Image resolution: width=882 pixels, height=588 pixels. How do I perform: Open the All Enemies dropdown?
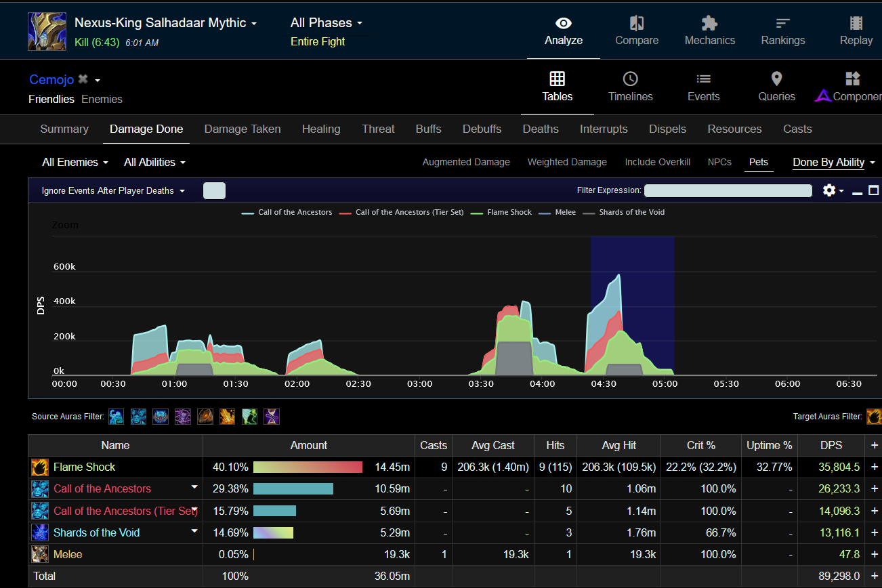[x=75, y=163]
